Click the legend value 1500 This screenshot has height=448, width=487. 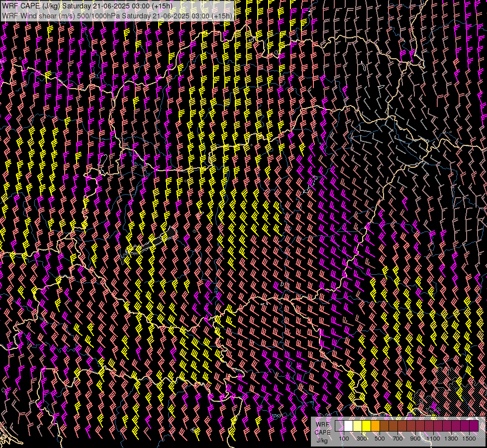[x=469, y=439]
